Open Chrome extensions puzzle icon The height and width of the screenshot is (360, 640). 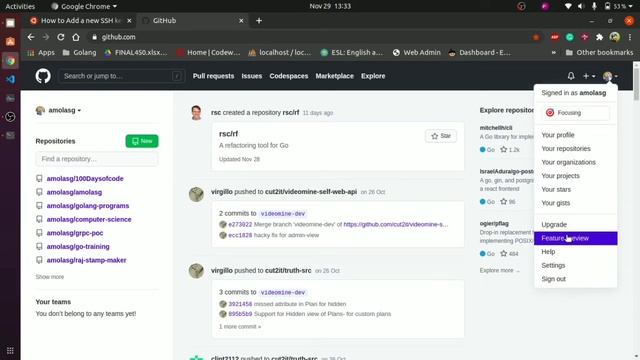click(x=599, y=37)
